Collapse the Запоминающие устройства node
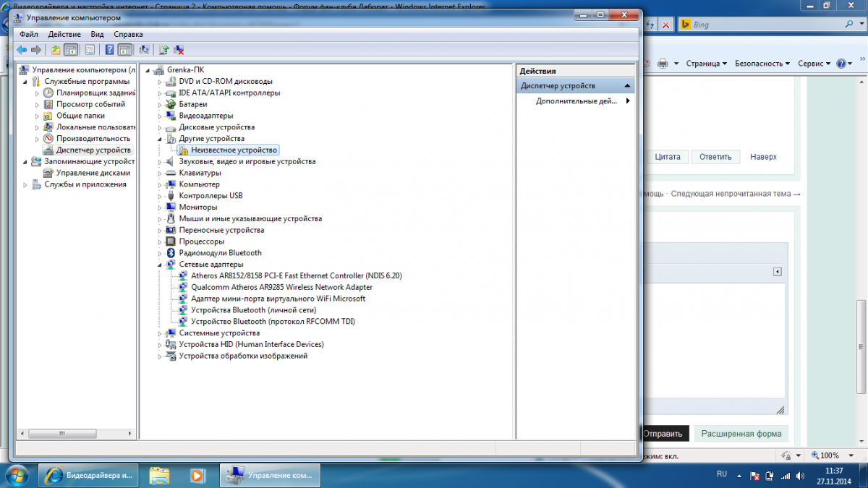Viewport: 868px width, 488px height. pyautogui.click(x=25, y=161)
